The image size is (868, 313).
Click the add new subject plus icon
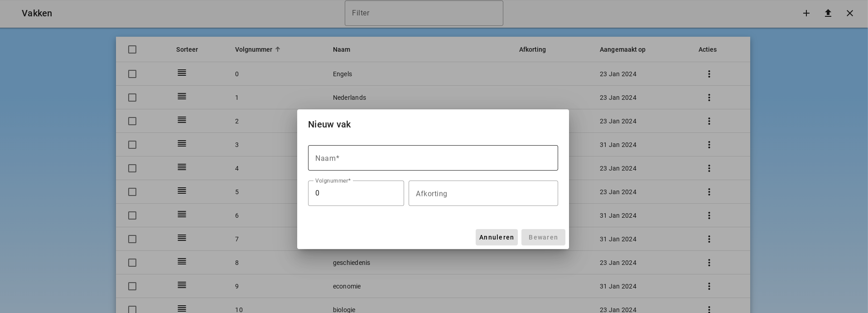tap(806, 13)
